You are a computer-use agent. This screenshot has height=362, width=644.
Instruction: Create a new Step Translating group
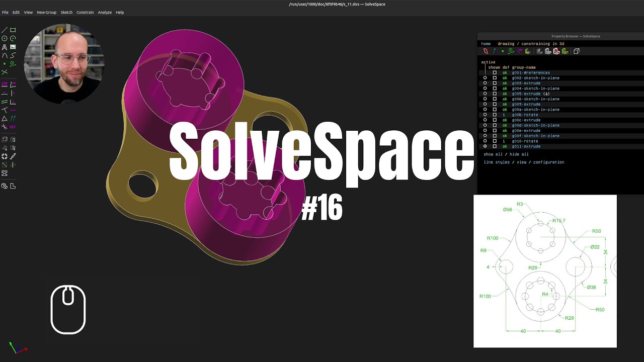pos(13,156)
